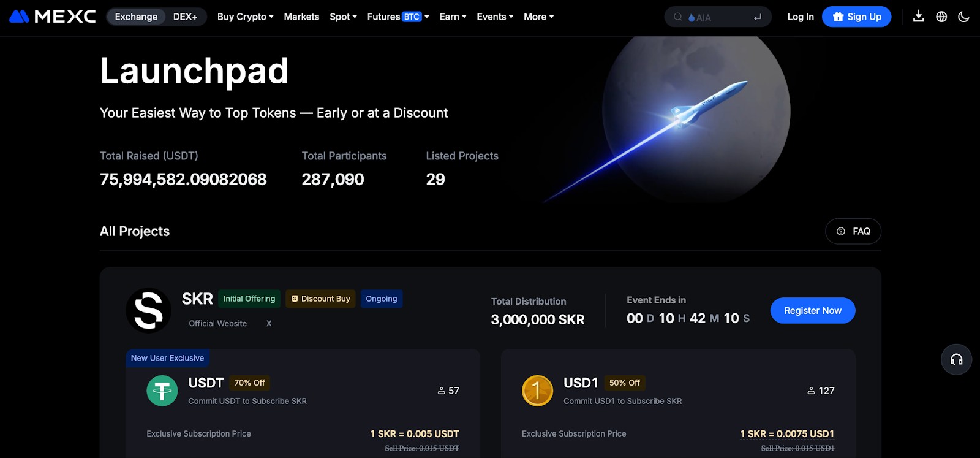Click the Commit USDT to Subscribe SKR text

tap(247, 401)
